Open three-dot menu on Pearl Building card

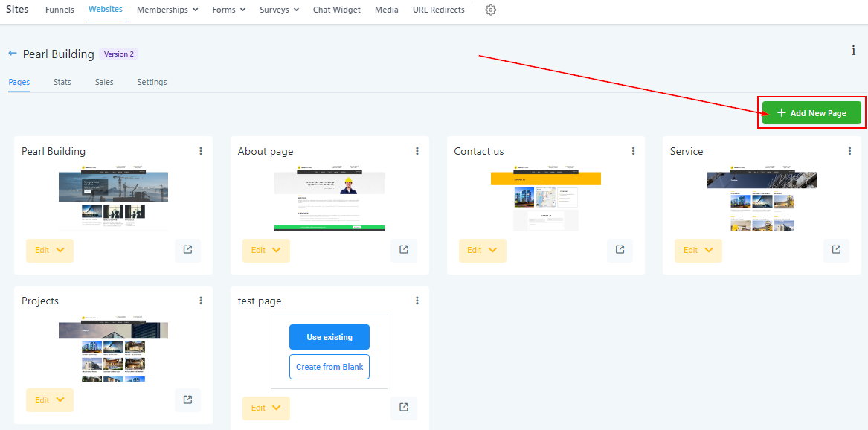click(201, 151)
